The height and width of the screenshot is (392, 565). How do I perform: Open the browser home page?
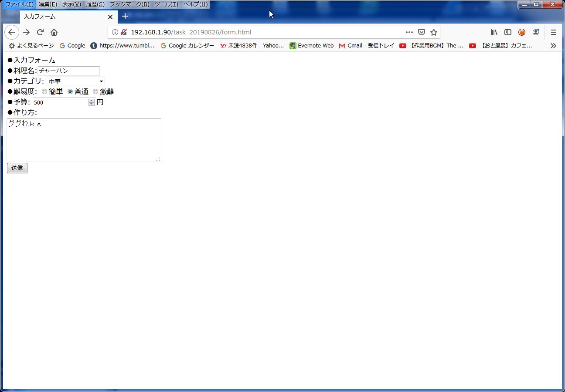54,32
